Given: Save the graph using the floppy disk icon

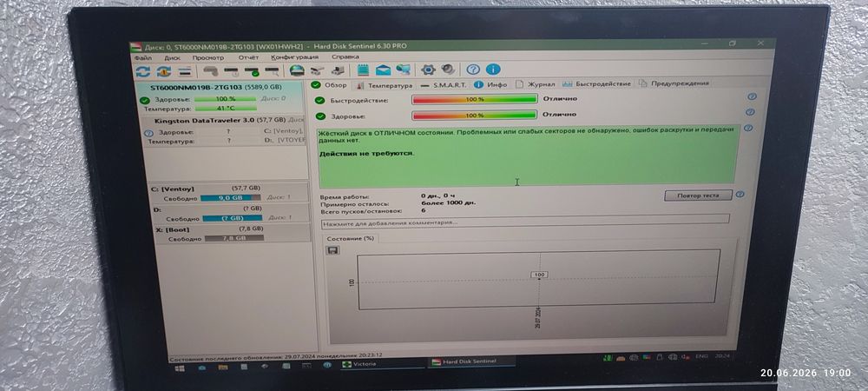Looking at the screenshot, I should click(x=333, y=250).
